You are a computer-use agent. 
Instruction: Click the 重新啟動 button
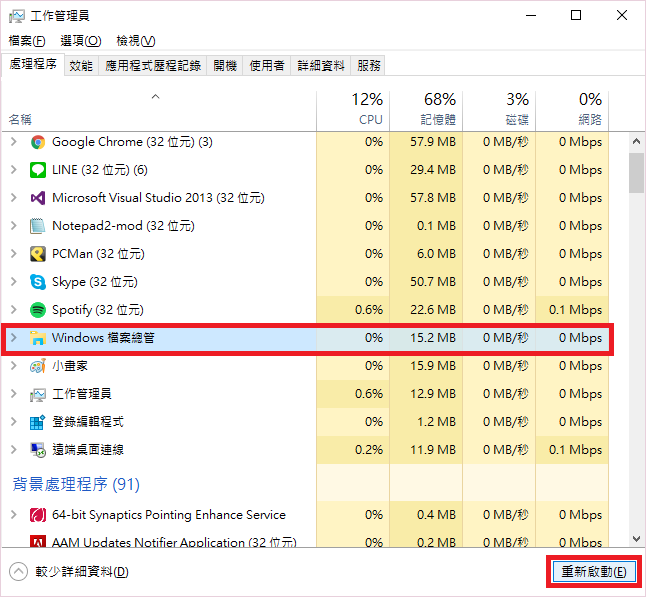click(x=594, y=572)
